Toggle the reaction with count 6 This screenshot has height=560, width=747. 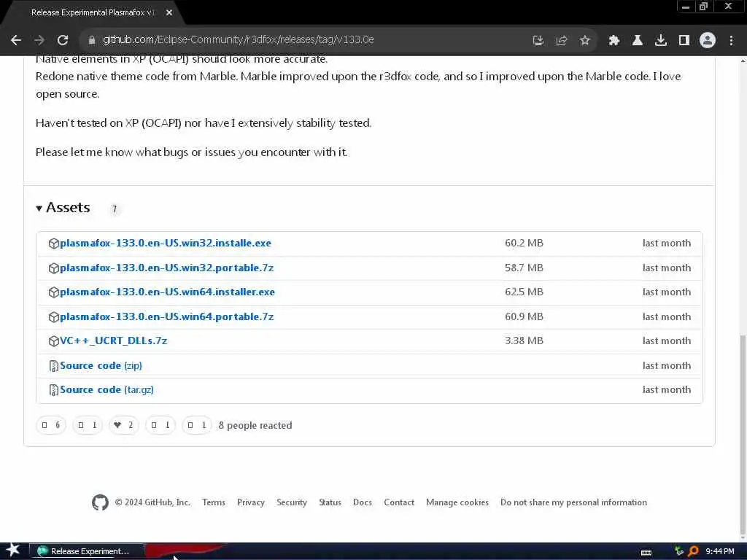[51, 425]
